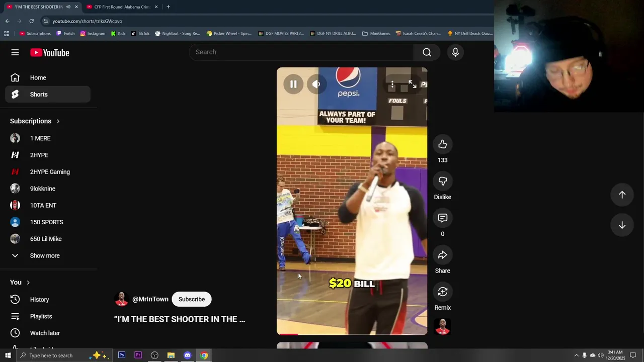
Task: Open History in the sidebar
Action: click(48, 300)
